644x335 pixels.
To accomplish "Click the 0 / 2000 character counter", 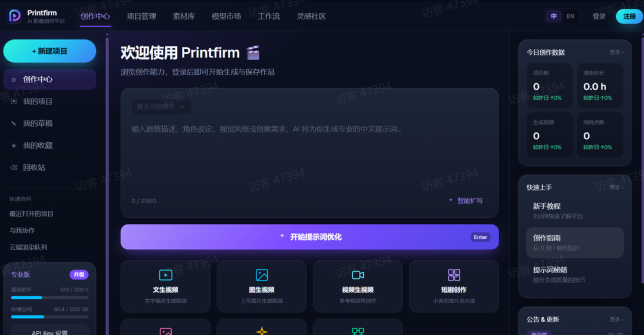I will (144, 201).
